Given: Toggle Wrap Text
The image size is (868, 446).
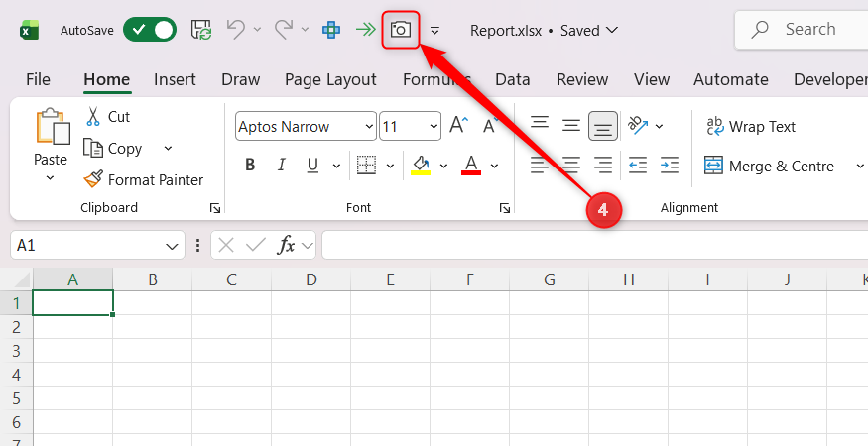Looking at the screenshot, I should tap(751, 126).
